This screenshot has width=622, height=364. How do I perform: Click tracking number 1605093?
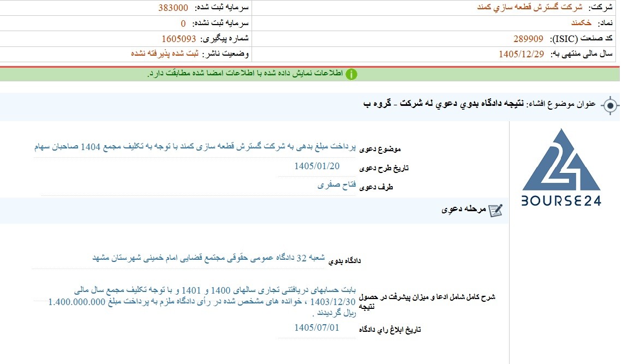click(178, 39)
